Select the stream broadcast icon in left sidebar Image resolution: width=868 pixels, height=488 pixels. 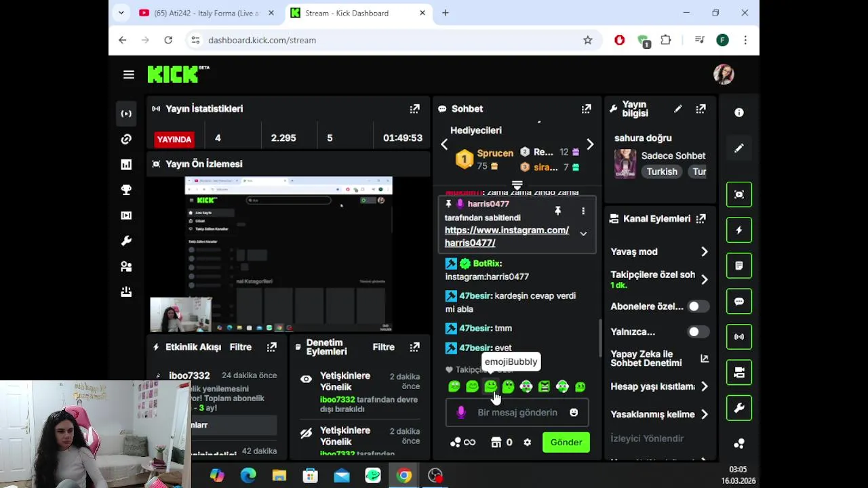click(126, 114)
